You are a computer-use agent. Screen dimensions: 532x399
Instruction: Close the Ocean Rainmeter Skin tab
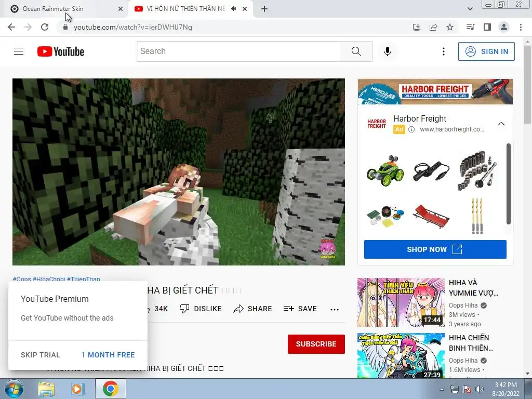point(121,9)
